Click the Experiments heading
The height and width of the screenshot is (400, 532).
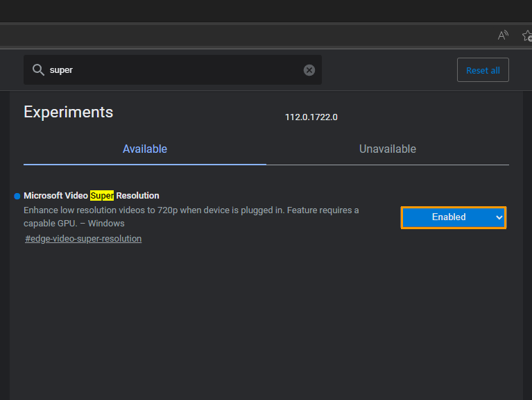(x=68, y=112)
